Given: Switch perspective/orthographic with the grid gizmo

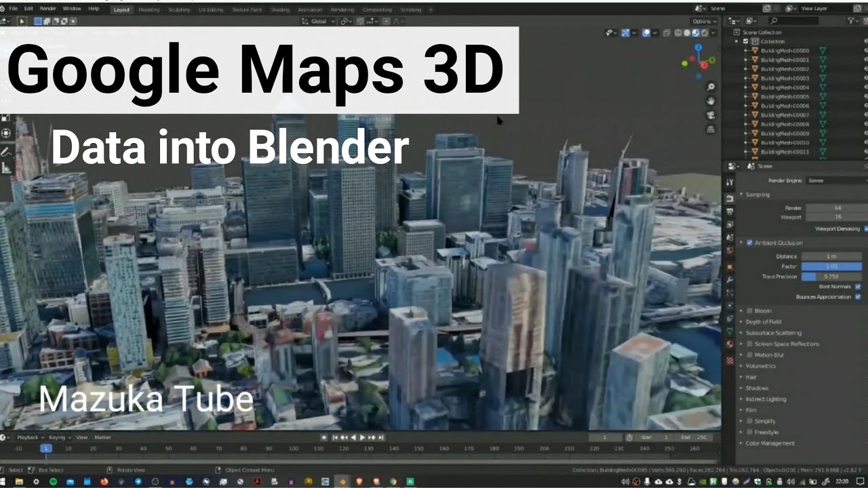Looking at the screenshot, I should (x=711, y=129).
